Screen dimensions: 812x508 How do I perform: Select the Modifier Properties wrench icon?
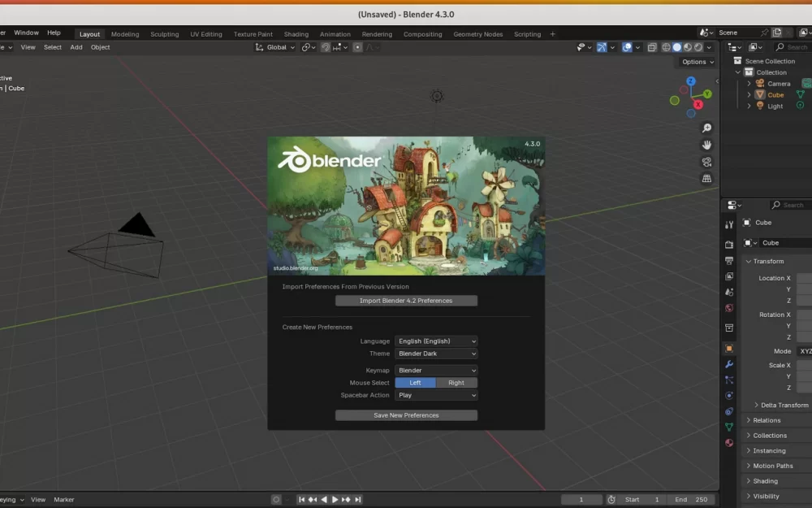728,365
